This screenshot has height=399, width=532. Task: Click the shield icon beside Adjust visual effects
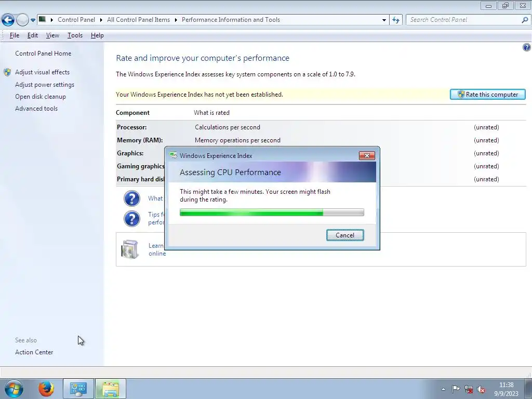tap(7, 72)
